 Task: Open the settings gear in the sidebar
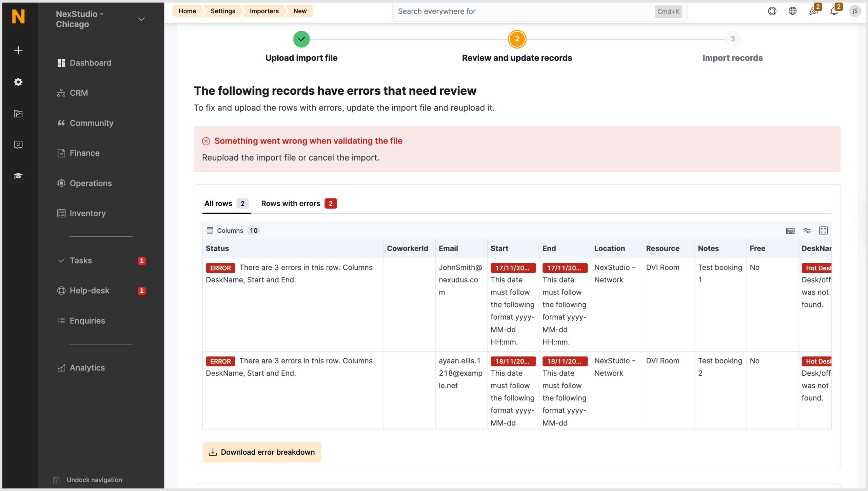(x=18, y=82)
